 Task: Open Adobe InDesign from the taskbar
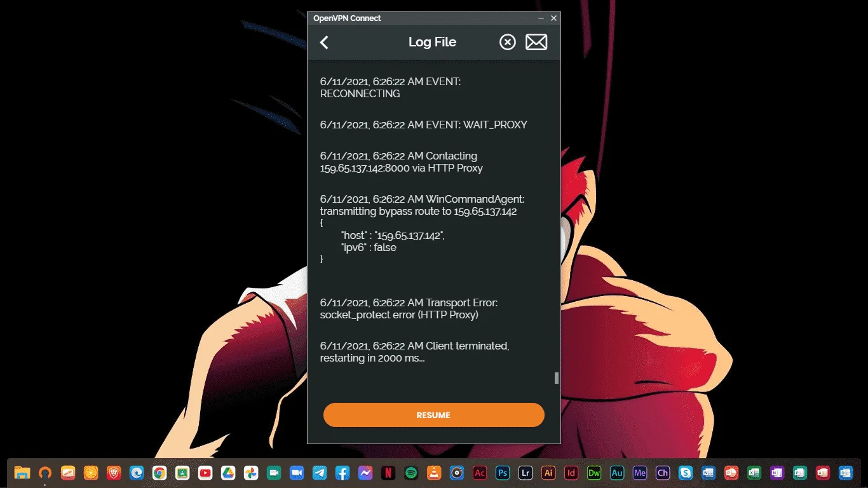(571, 473)
